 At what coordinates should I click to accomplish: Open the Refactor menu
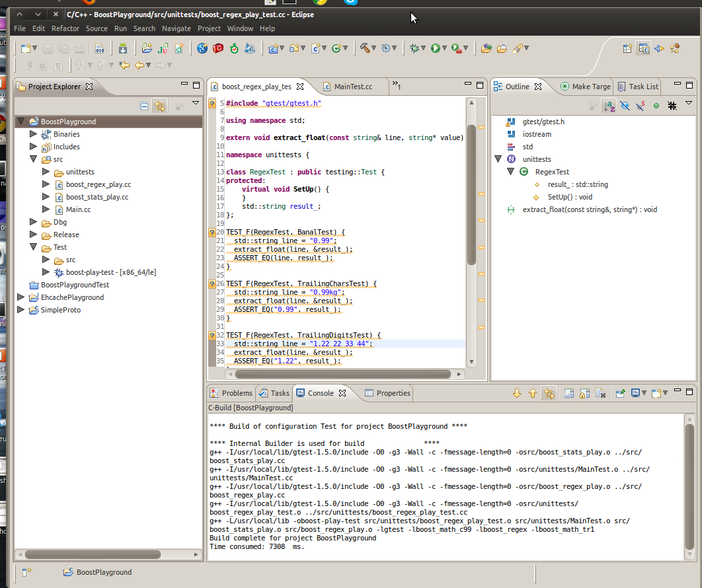pyautogui.click(x=65, y=28)
